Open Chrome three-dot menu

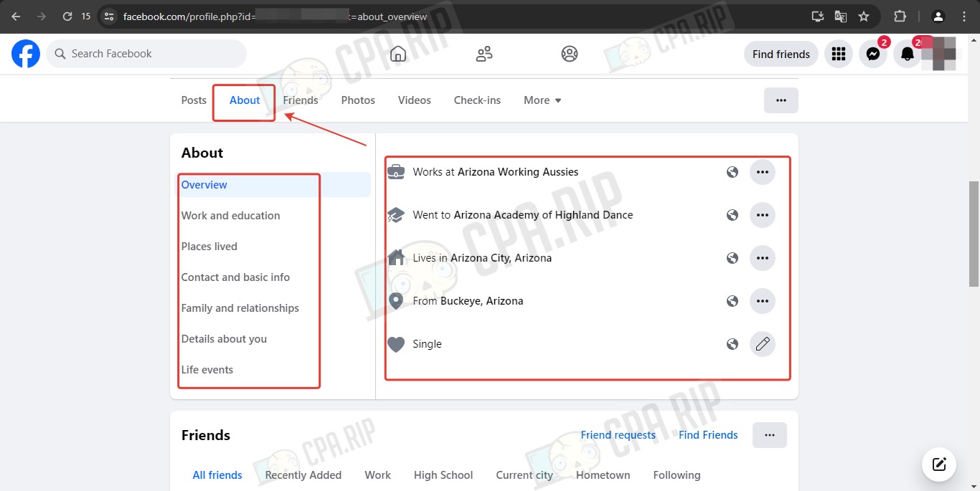tap(963, 16)
